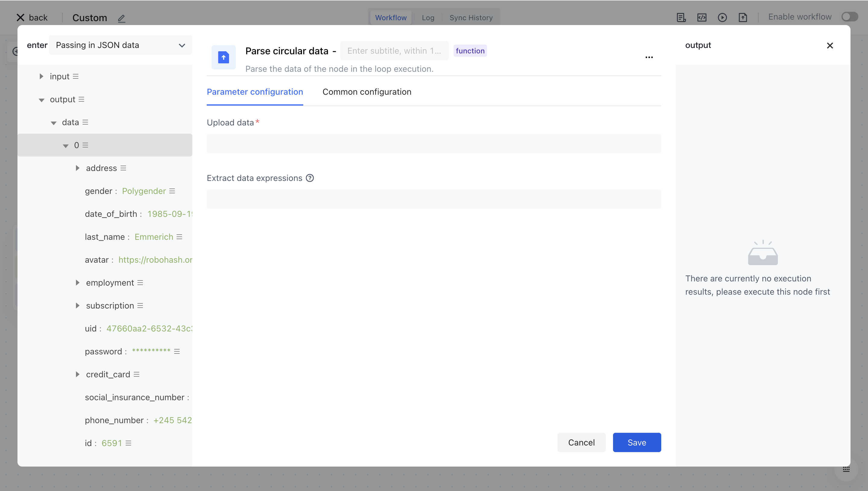Collapse the data tree node
Image resolution: width=868 pixels, height=491 pixels.
tap(54, 123)
